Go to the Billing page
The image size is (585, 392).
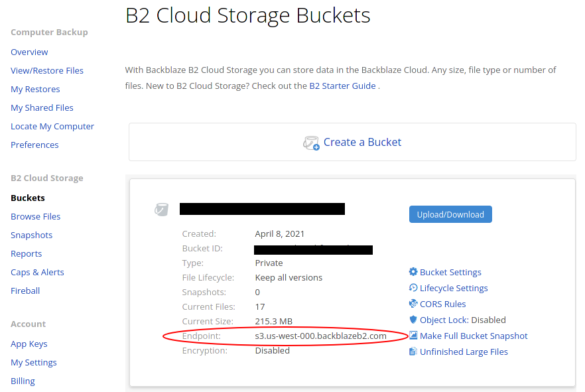point(23,381)
